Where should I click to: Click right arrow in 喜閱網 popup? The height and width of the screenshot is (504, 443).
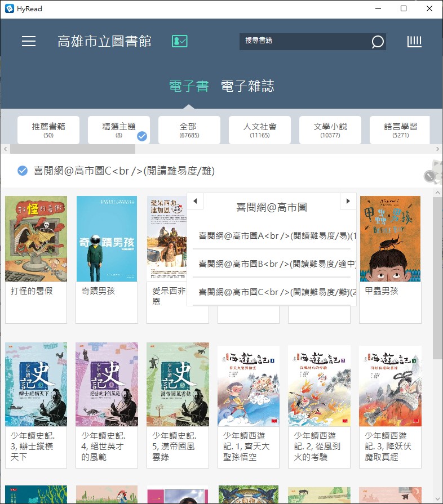(x=348, y=201)
